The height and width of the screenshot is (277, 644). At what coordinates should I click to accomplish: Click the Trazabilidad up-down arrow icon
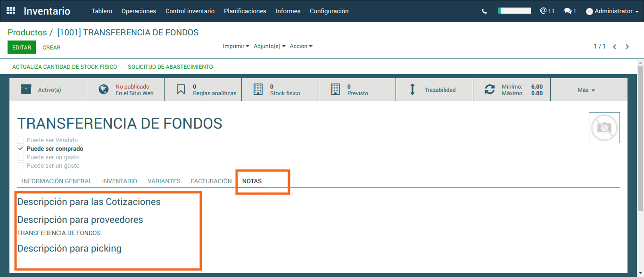pos(413,90)
